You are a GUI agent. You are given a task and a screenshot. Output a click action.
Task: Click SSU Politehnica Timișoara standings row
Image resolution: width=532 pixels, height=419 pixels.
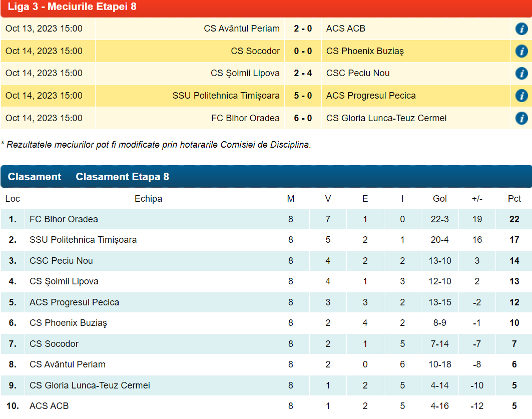(x=83, y=240)
